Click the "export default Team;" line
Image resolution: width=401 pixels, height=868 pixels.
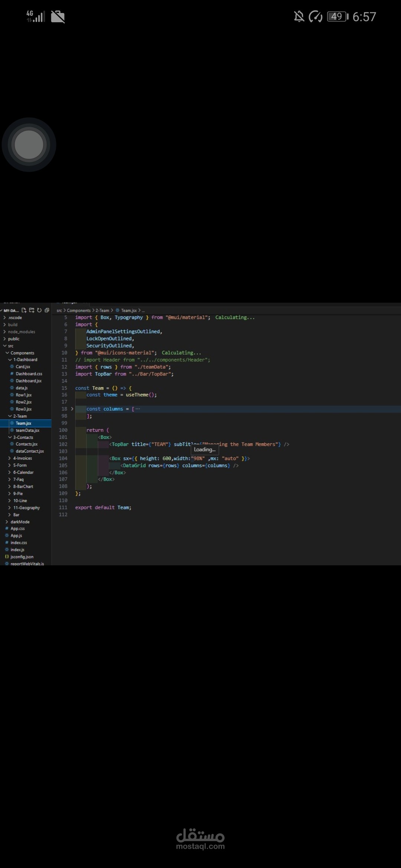click(103, 507)
